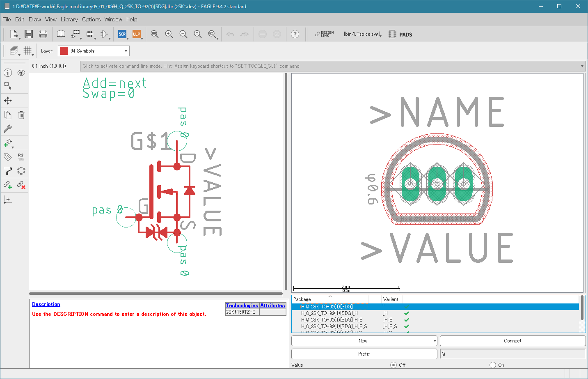The height and width of the screenshot is (379, 588).
Task: Expand the New package variant dropdown
Action: [435, 341]
